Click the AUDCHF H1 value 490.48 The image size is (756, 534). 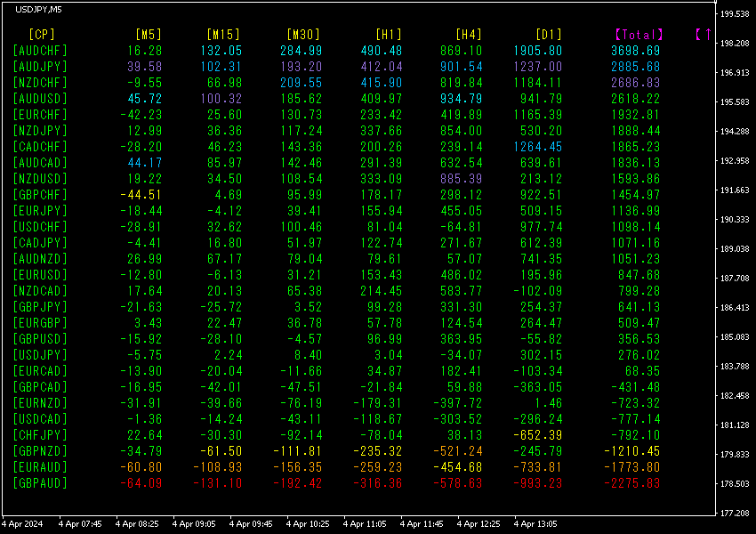click(382, 51)
